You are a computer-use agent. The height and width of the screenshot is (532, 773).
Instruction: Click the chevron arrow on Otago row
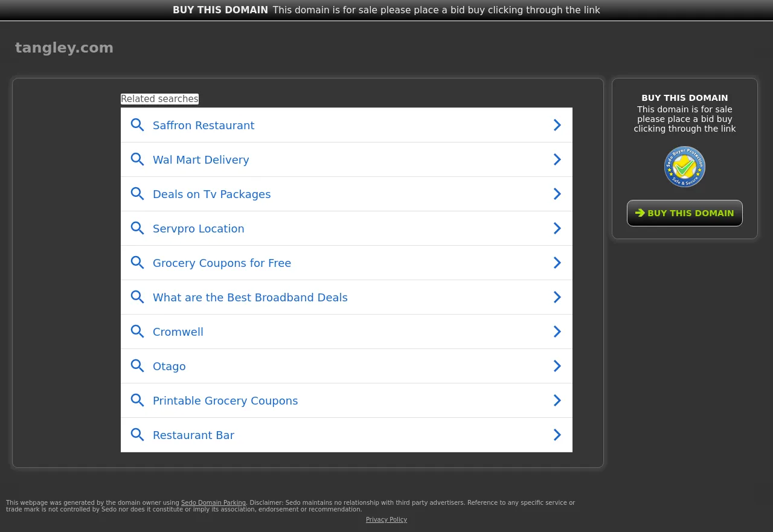[557, 366]
